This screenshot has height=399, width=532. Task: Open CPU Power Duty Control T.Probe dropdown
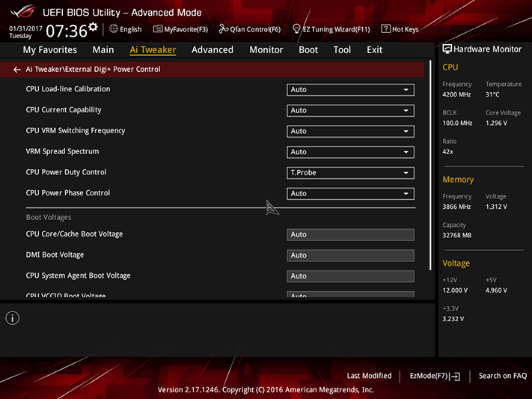pos(350,172)
